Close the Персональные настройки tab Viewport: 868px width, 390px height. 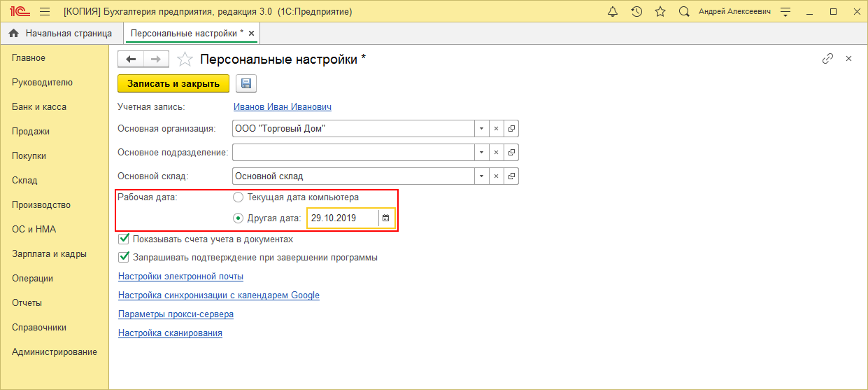(x=252, y=33)
